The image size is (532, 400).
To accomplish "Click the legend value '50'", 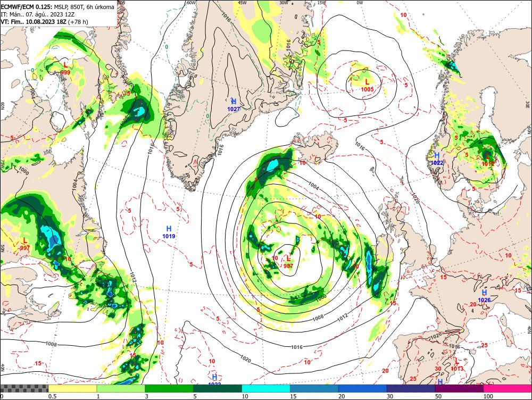I will point(438,396).
